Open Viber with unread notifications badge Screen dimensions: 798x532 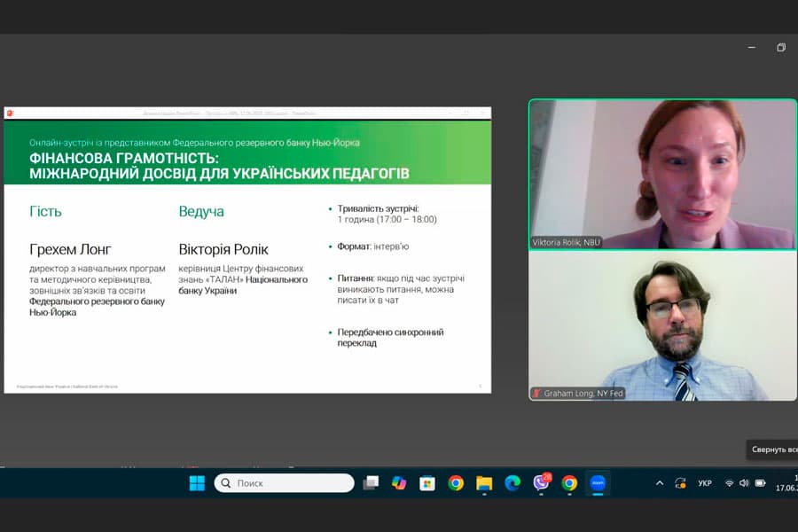541,483
